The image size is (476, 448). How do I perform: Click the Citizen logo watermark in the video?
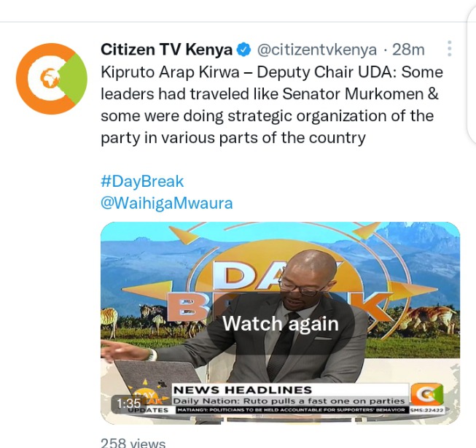point(426,394)
